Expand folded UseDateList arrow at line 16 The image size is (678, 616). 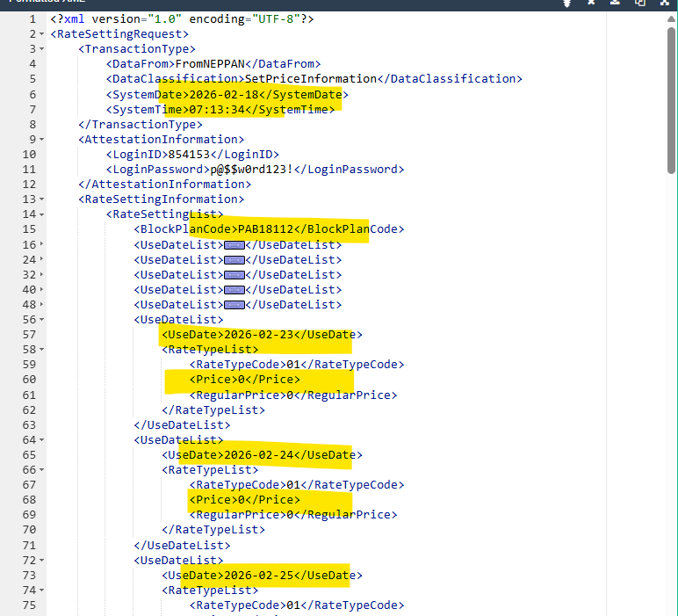tap(41, 244)
